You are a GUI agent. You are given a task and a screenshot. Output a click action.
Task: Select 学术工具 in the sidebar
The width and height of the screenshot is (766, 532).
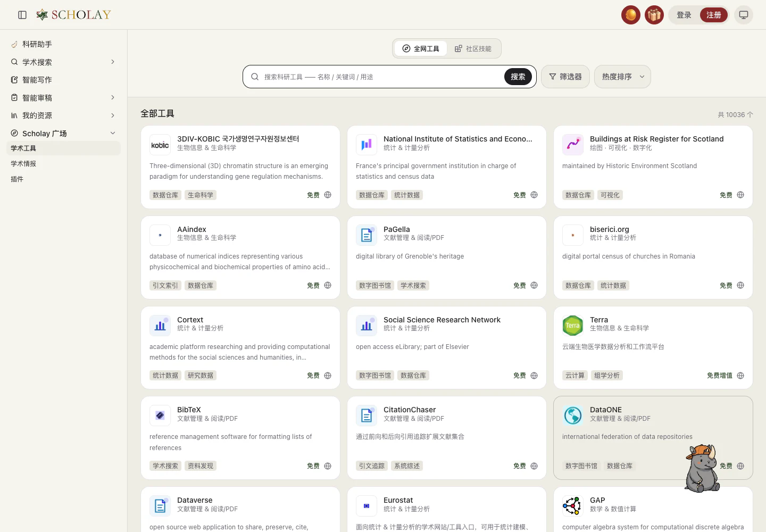point(64,148)
